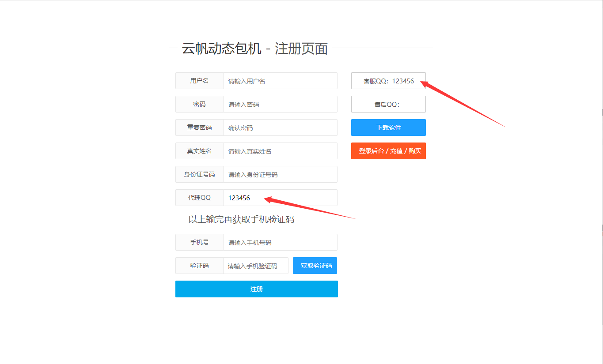Click the 售后QQ box
This screenshot has height=364, width=603.
(x=388, y=104)
